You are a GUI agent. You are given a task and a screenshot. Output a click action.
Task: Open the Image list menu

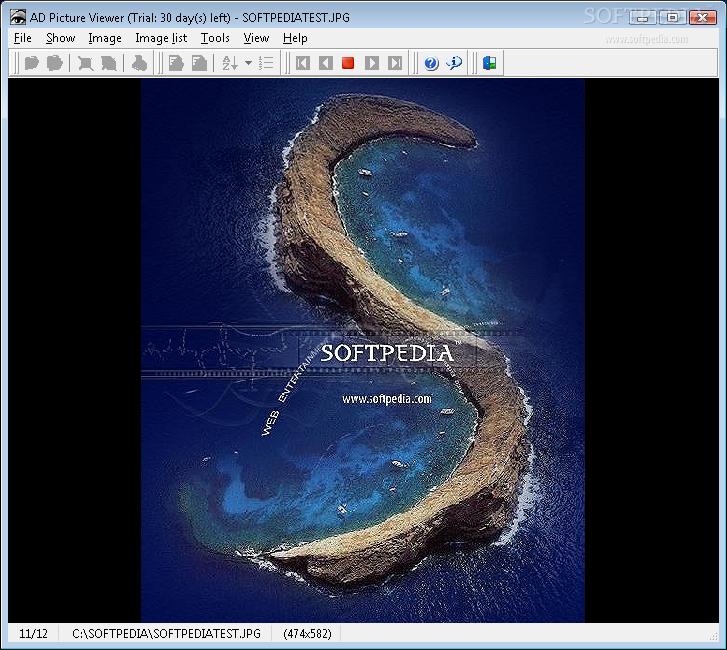(x=161, y=38)
